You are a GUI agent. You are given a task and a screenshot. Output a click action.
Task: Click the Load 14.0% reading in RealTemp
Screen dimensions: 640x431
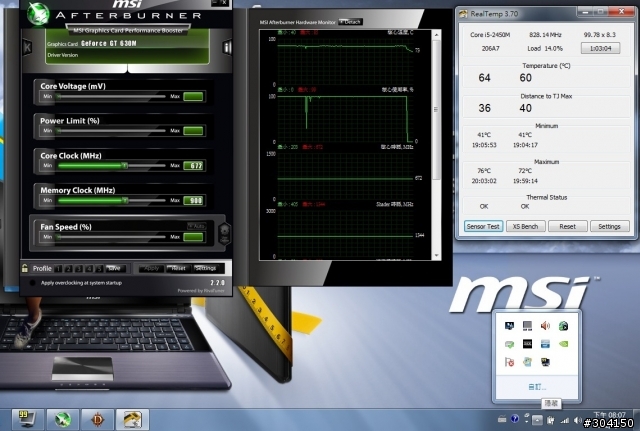[545, 48]
